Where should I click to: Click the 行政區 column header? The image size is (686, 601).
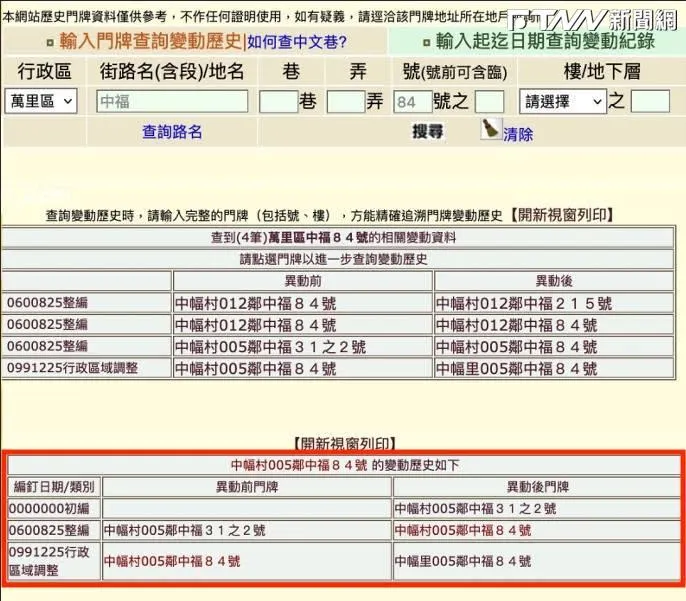45,71
